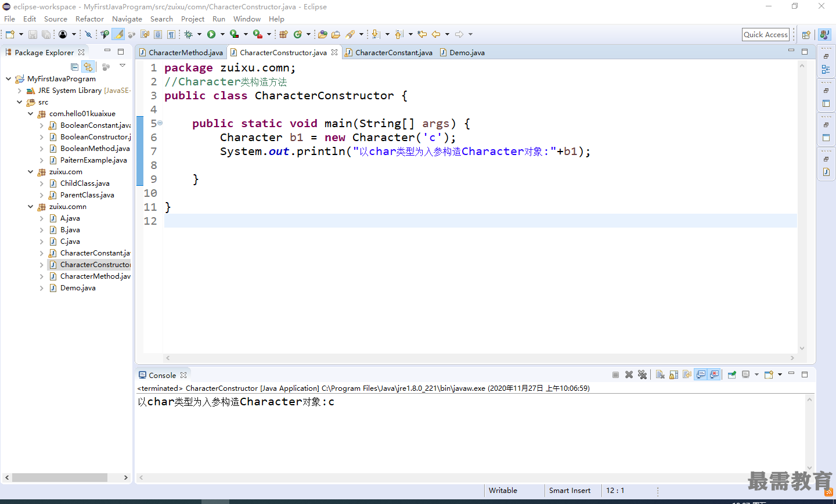Click the Next Annotation icon
Viewport: 836px width, 504px height.
click(x=376, y=35)
